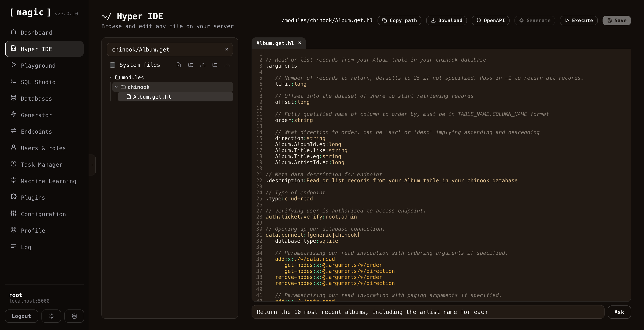Click the database icon button beside Logout
Viewport: 644px width, 330px height.
click(x=74, y=316)
